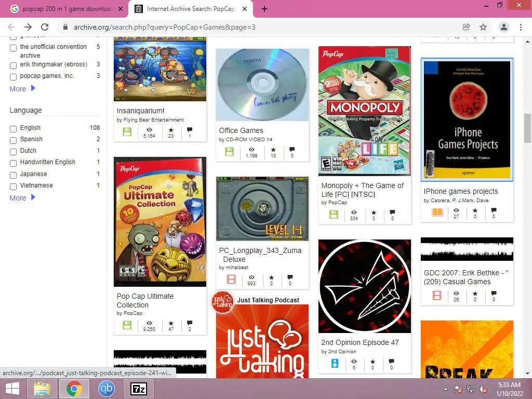The width and height of the screenshot is (532, 399).
Task: Open the GDC 2007: Erik Bethke link
Action: (x=466, y=277)
